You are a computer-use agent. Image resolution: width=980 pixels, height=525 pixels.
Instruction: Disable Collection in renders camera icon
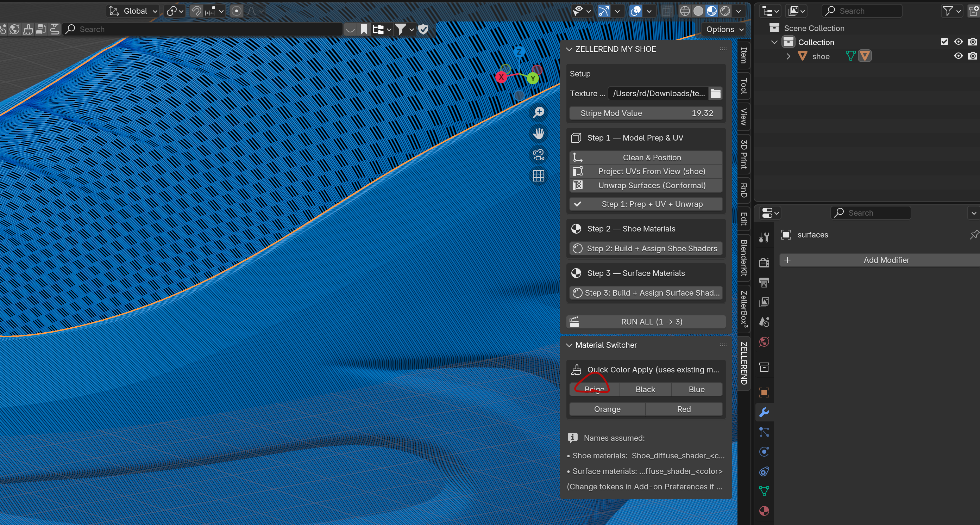pos(972,42)
